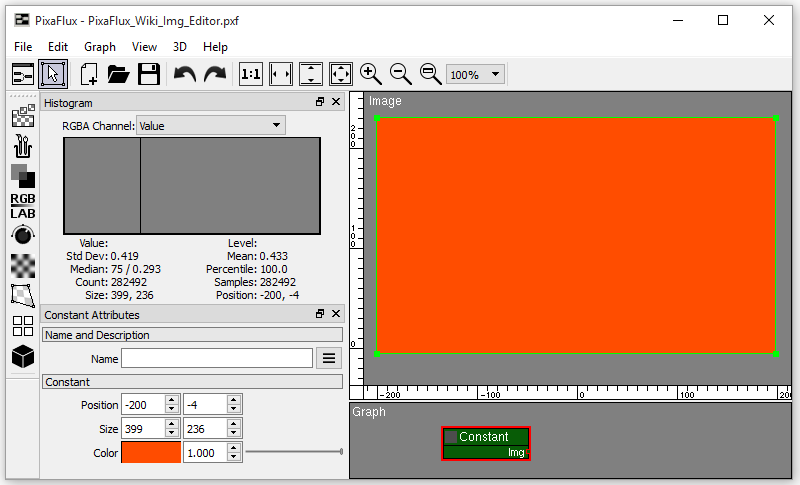Image resolution: width=800 pixels, height=485 pixels.
Task: Click the new document icon
Action: tap(89, 74)
